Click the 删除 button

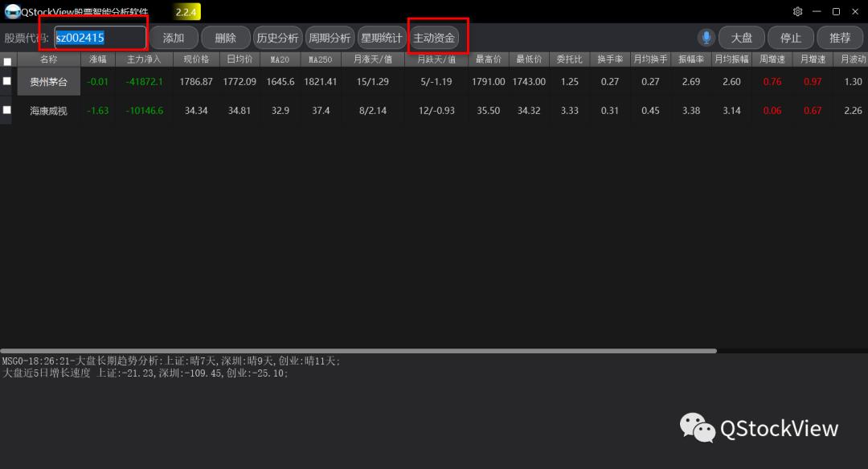225,38
